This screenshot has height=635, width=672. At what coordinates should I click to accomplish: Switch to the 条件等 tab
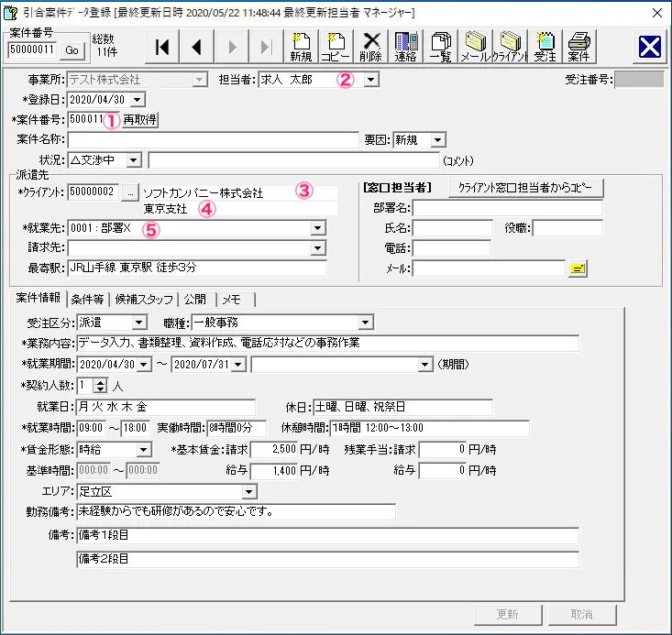click(87, 299)
